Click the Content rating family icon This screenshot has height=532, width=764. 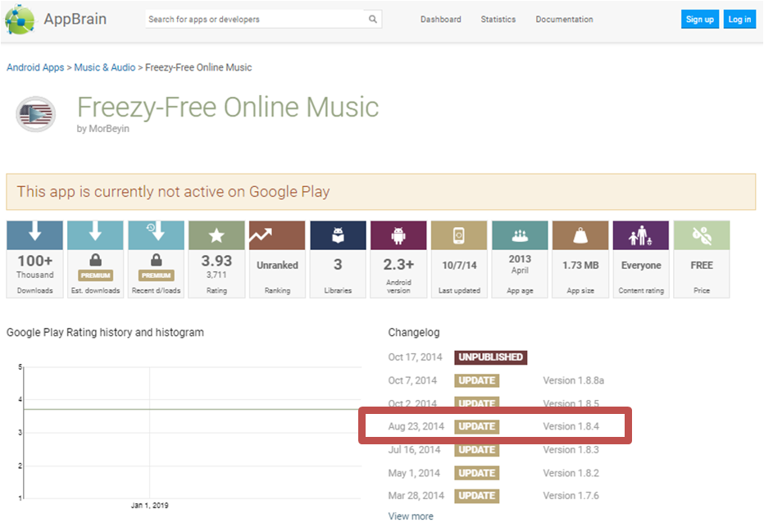point(641,235)
